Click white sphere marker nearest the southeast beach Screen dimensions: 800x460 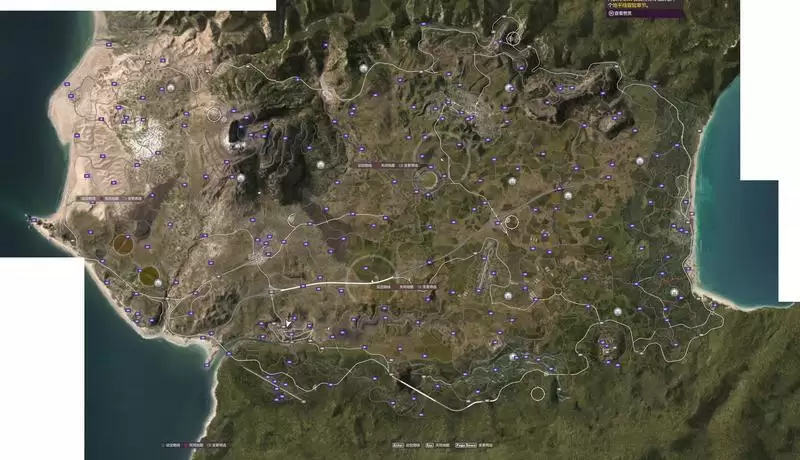pos(674,292)
